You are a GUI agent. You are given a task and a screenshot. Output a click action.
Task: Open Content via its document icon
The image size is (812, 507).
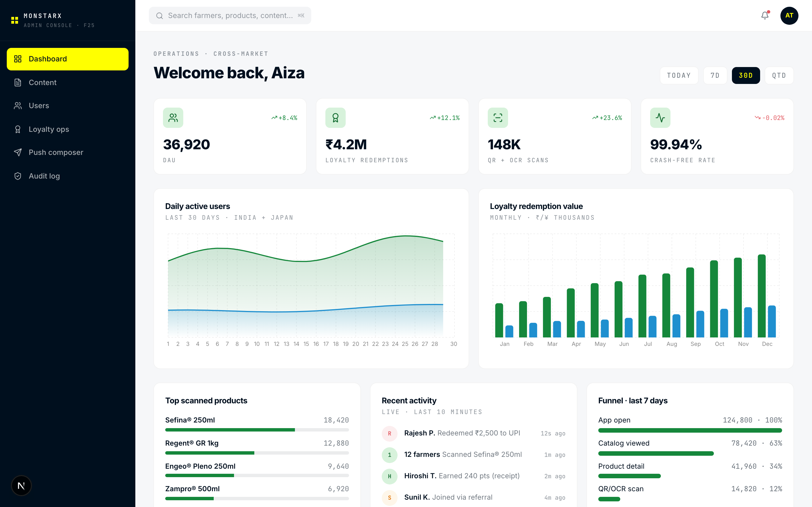(18, 82)
